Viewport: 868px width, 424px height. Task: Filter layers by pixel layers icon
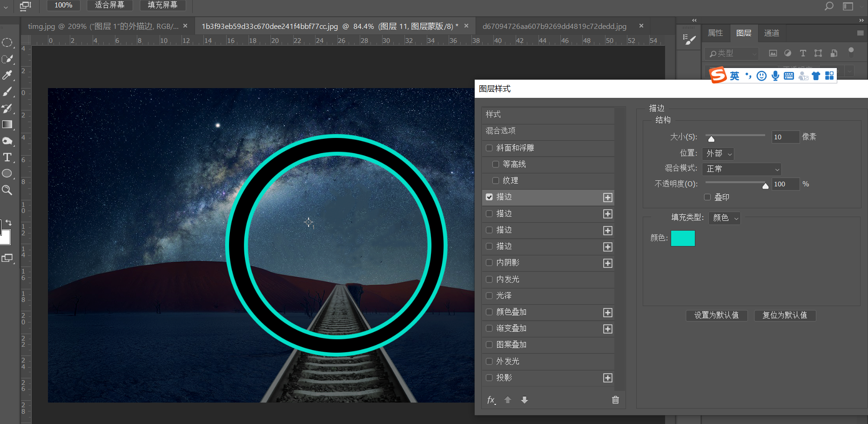773,53
